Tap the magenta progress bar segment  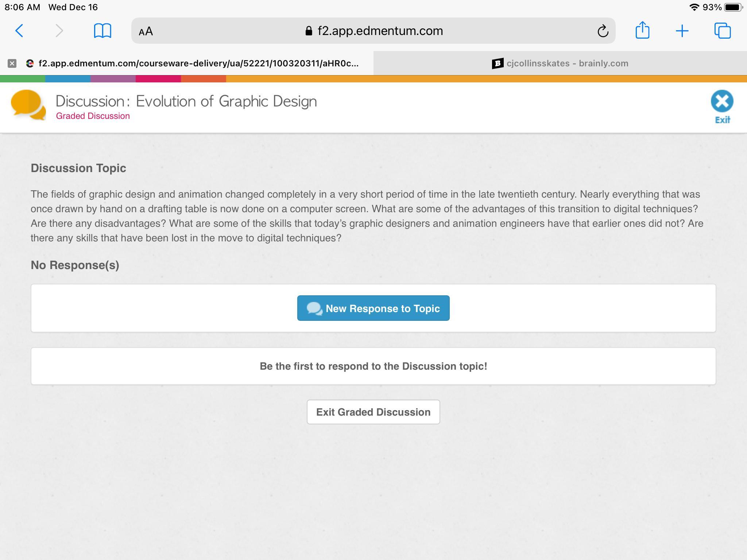[x=158, y=79]
